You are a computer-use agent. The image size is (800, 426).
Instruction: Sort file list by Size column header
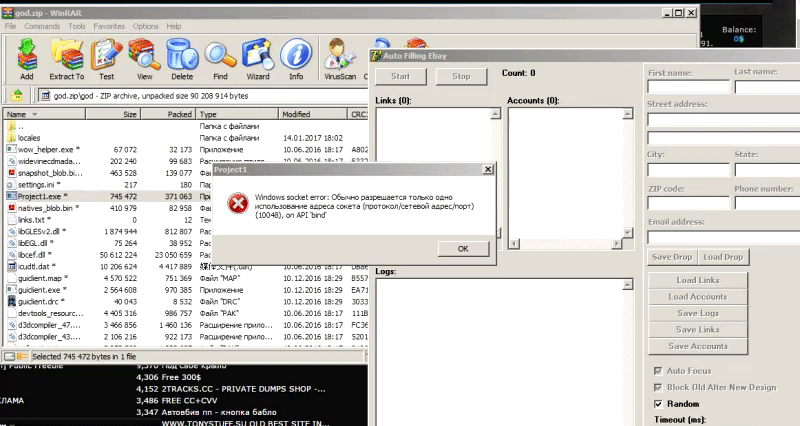113,114
